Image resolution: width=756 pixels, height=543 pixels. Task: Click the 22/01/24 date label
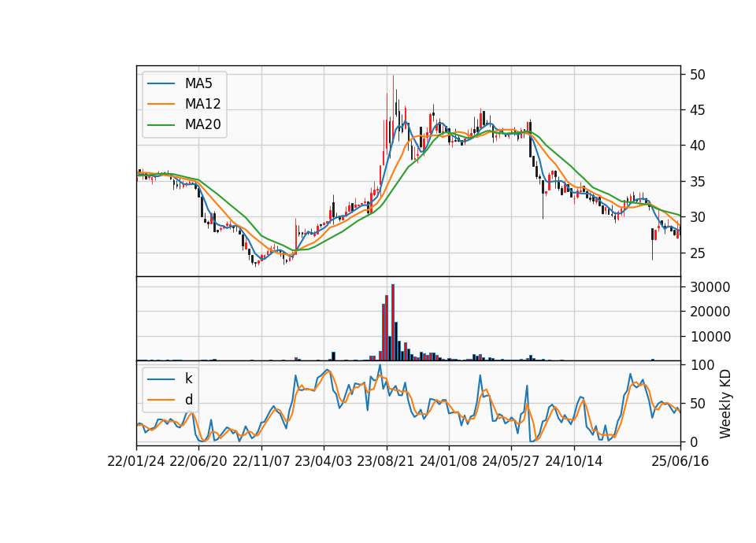(136, 462)
